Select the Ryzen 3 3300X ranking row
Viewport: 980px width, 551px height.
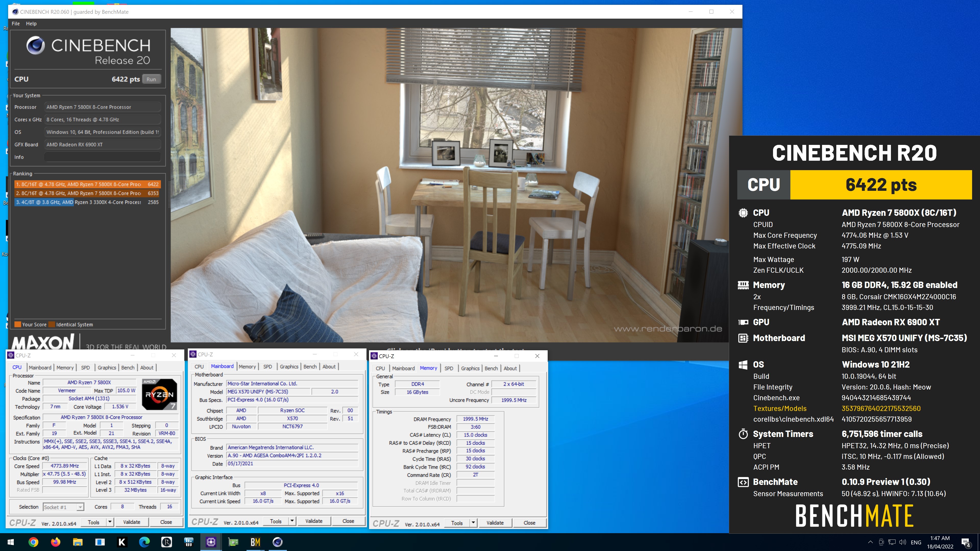[88, 202]
